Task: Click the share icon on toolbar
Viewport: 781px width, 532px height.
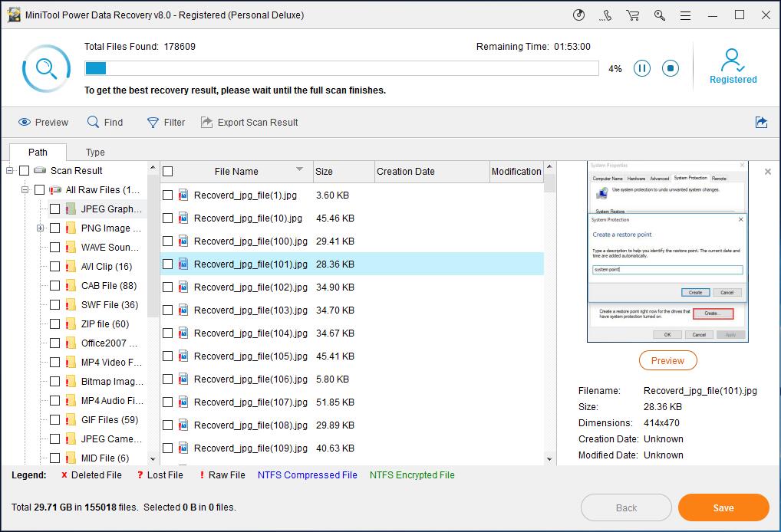Action: [x=761, y=123]
